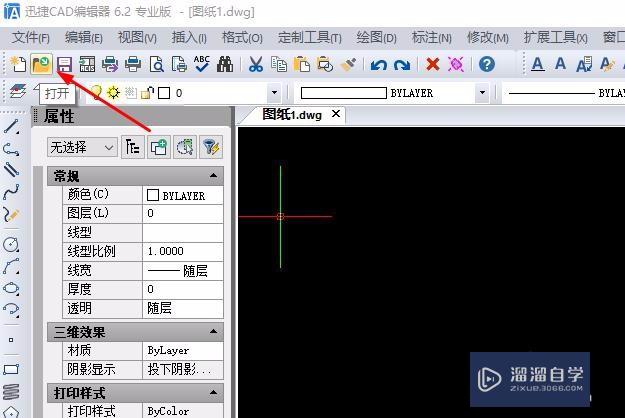Open the 绘图(D) menu
This screenshot has width=625, height=418.
pyautogui.click(x=376, y=37)
